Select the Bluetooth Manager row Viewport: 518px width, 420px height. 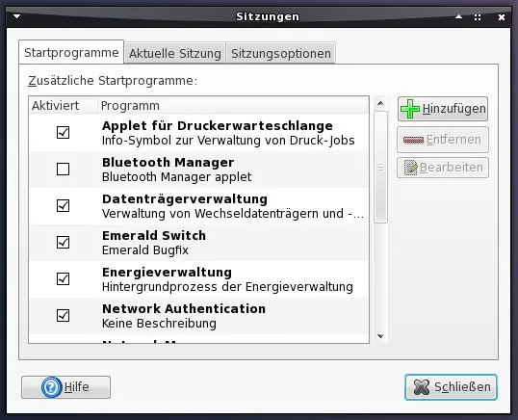coord(199,170)
